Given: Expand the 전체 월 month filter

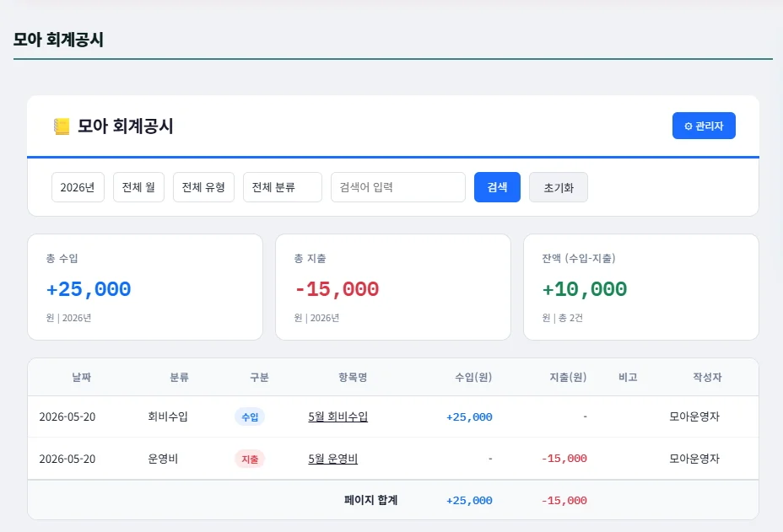Looking at the screenshot, I should pyautogui.click(x=139, y=187).
